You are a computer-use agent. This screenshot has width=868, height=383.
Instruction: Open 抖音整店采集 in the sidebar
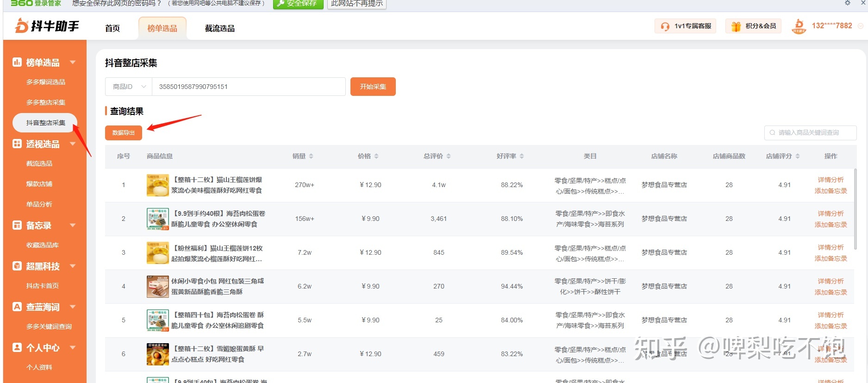coord(45,123)
